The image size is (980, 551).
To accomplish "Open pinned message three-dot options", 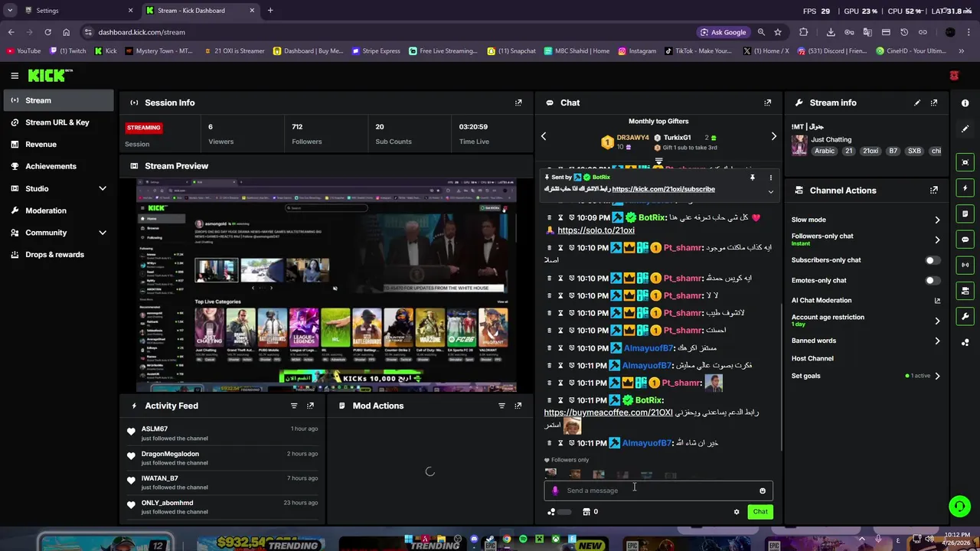I will 771,178.
